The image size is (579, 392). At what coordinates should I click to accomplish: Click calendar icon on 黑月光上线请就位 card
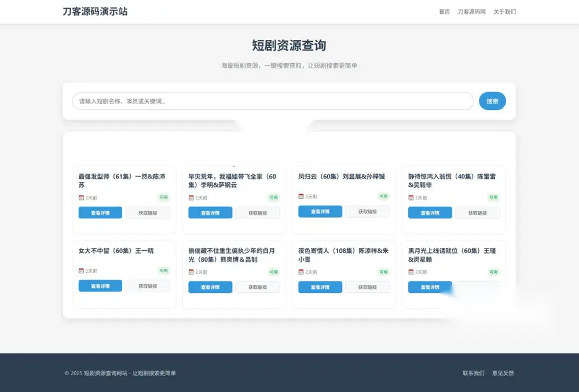coord(411,272)
